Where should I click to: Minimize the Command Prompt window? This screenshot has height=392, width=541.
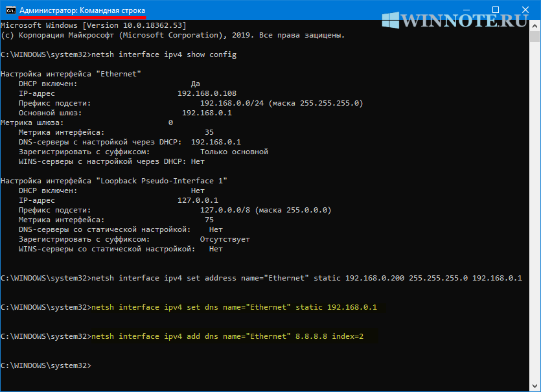point(465,10)
